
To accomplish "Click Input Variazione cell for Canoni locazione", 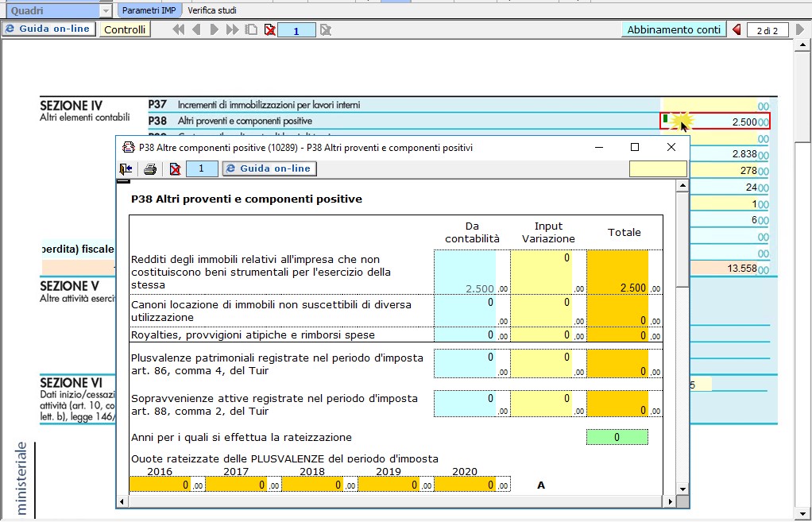I will click(541, 311).
